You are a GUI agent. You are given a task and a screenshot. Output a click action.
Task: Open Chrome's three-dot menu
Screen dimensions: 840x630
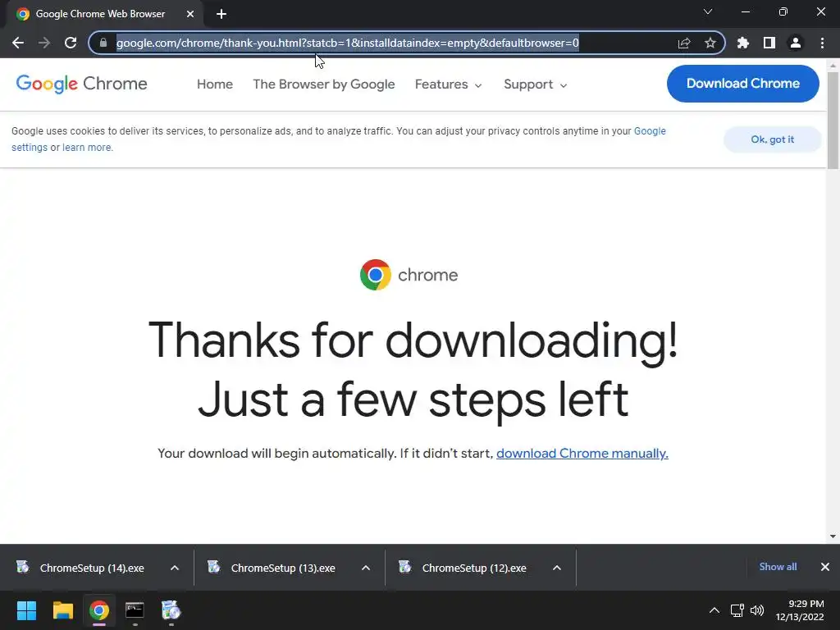click(822, 43)
